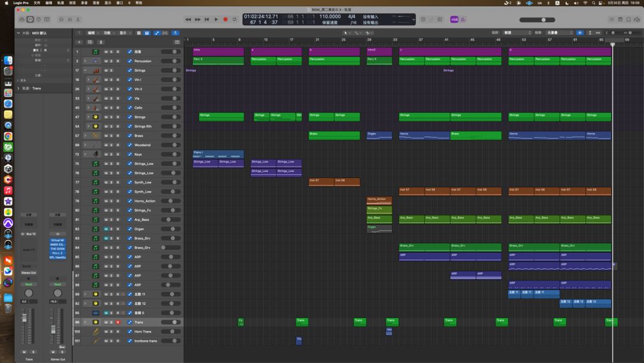Click the count-in 1234 button
The height and width of the screenshot is (363, 644).
454,19
